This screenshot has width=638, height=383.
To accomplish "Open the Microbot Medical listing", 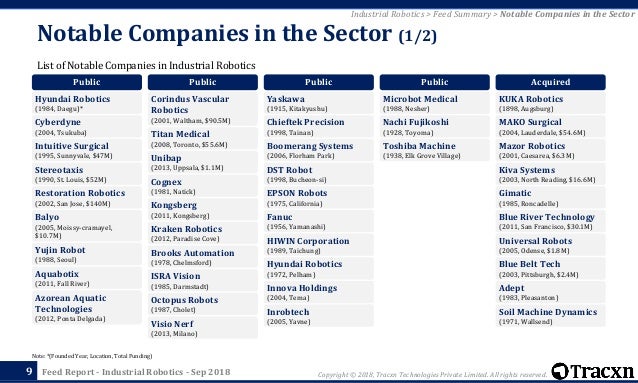I will pos(435,103).
